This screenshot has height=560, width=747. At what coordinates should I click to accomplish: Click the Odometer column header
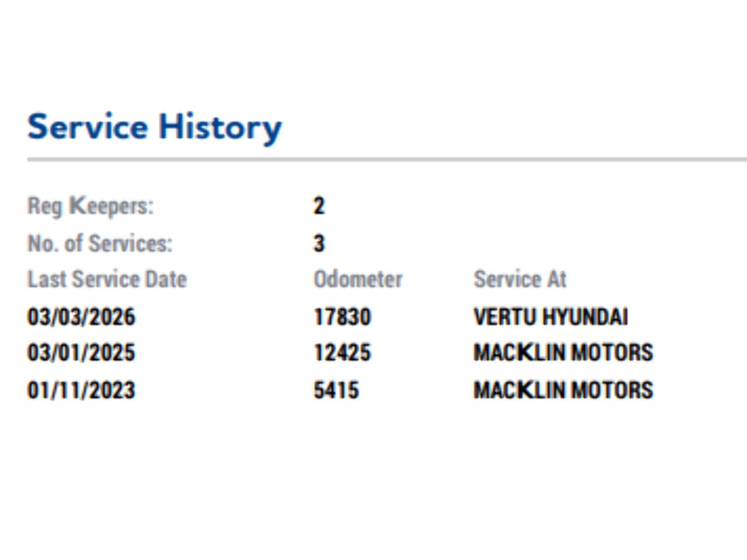point(358,279)
